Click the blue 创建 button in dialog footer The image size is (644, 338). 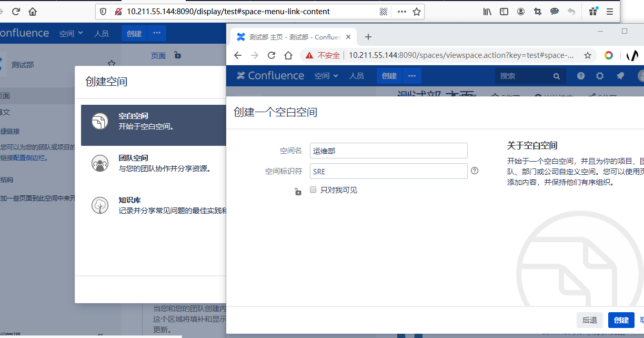[x=621, y=320]
